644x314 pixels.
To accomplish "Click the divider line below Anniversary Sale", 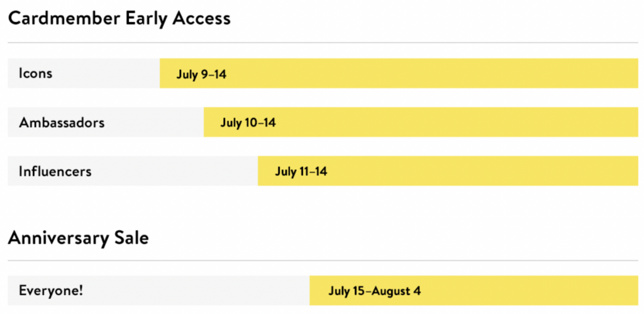I will pos(323,261).
